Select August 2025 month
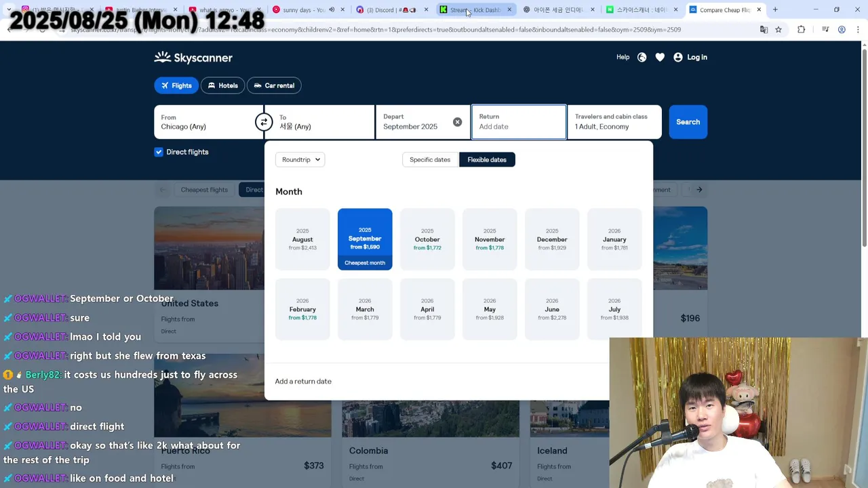The height and width of the screenshot is (488, 868). click(302, 239)
